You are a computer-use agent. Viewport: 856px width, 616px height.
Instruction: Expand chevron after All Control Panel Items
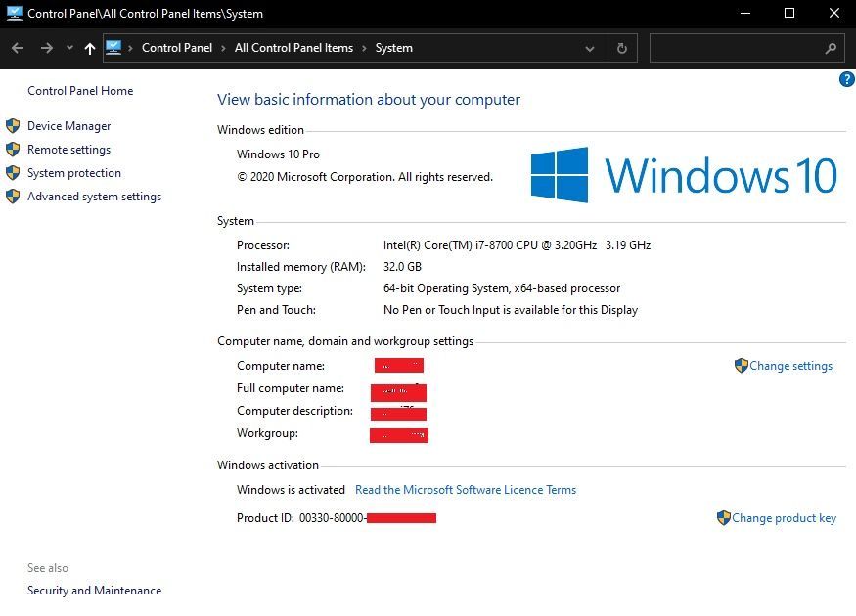[364, 48]
